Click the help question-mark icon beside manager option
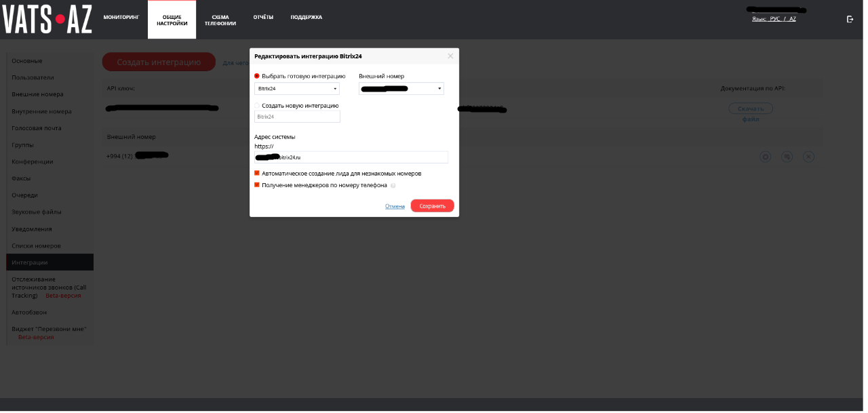The width and height of the screenshot is (868, 413). pos(393,185)
